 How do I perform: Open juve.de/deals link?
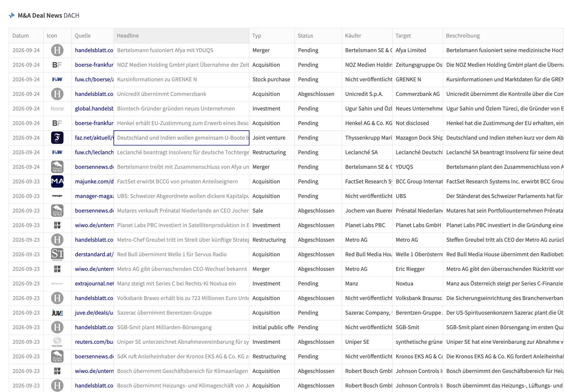94,313
